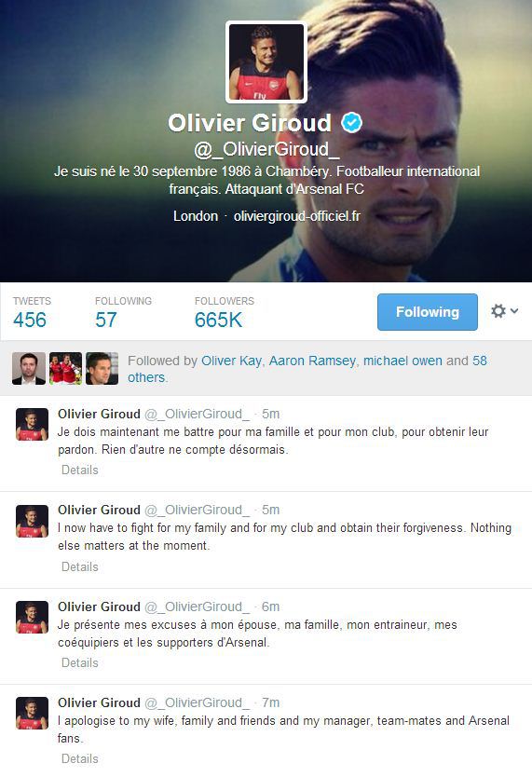
Task: View the Followers count 665K
Action: coord(218,320)
